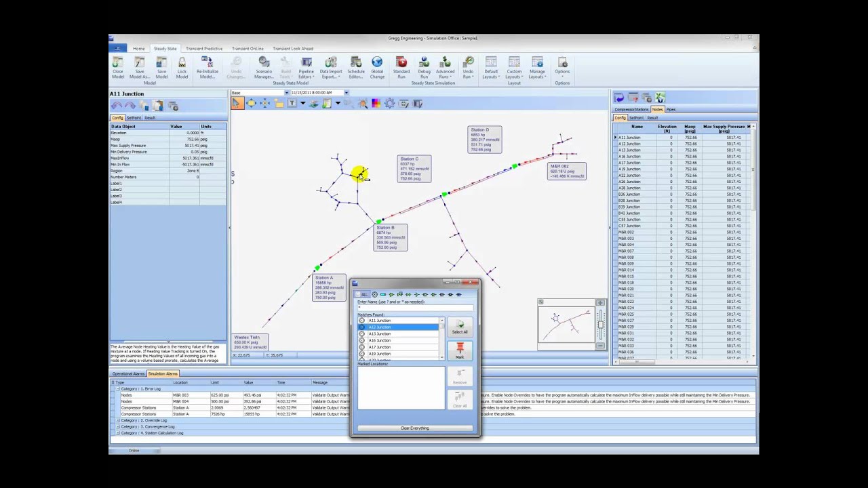The height and width of the screenshot is (488, 868).
Task: Select A17 Junction in matches list
Action: (398, 347)
